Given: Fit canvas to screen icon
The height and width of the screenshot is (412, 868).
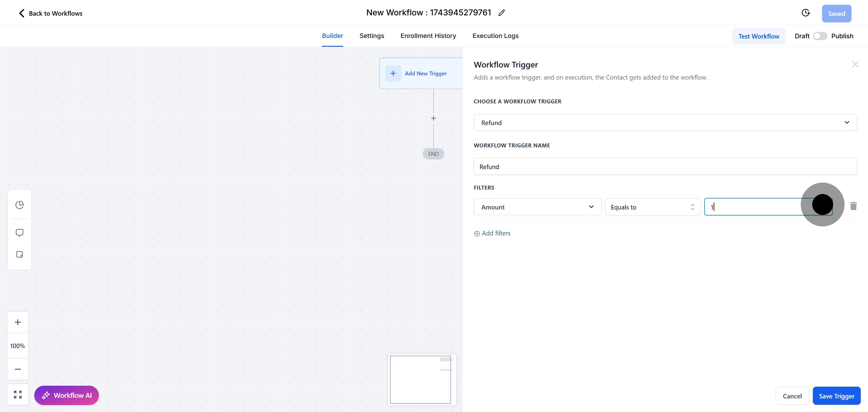Looking at the screenshot, I should pos(18,395).
